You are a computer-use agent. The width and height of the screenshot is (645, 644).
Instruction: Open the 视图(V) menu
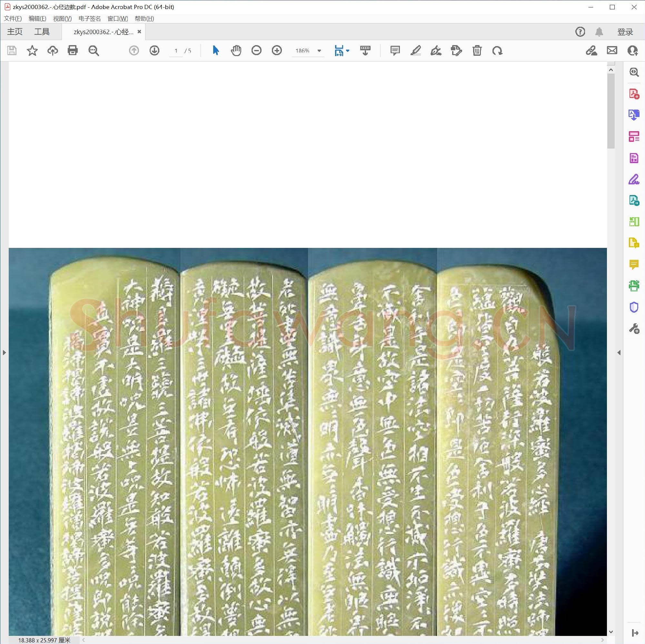pos(63,19)
